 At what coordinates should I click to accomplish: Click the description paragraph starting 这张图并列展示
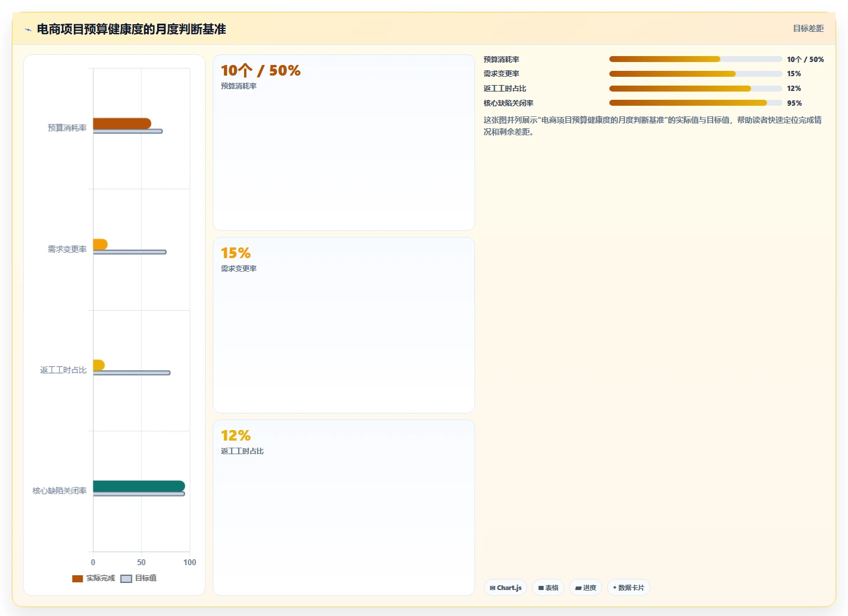(653, 126)
